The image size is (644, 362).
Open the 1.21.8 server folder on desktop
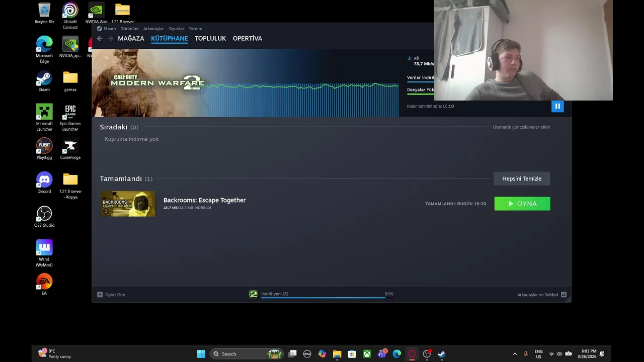[x=122, y=14]
